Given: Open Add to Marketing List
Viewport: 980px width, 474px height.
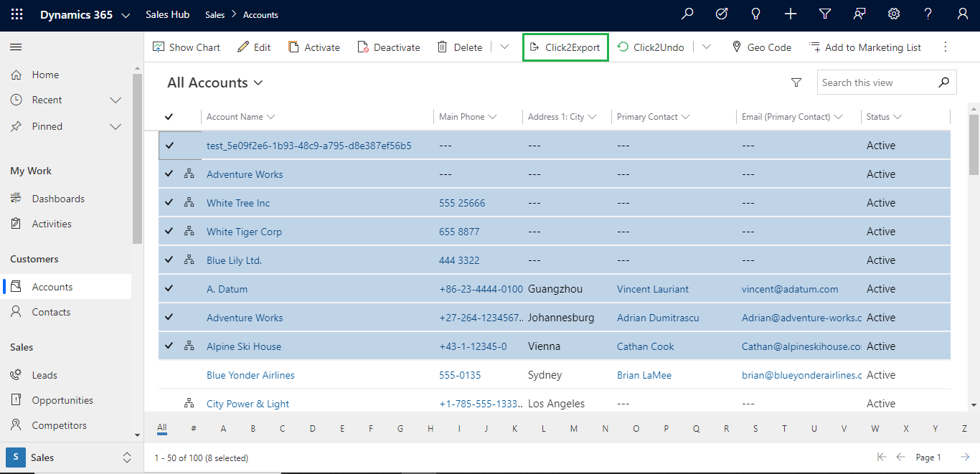Looking at the screenshot, I should pos(865,47).
